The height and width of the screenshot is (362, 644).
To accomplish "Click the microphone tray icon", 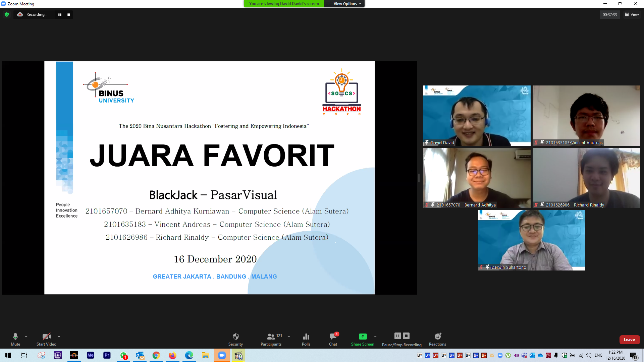I will (556, 355).
